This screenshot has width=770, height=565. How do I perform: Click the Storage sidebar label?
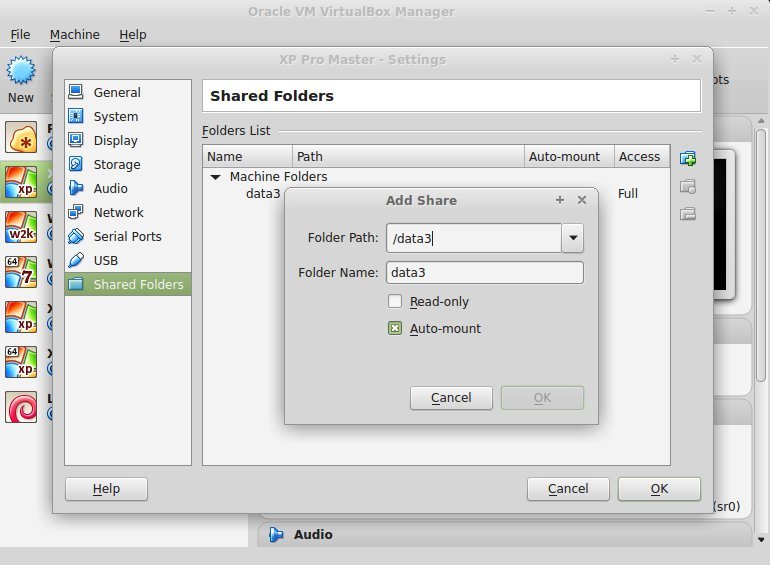click(117, 164)
